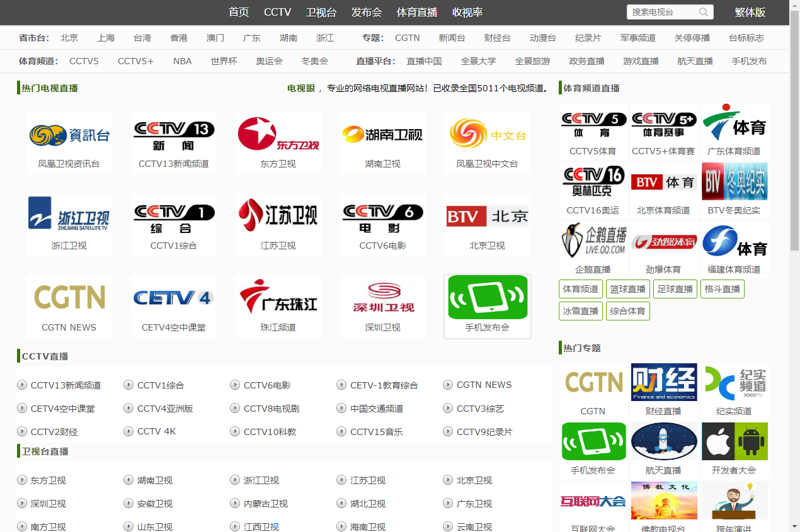This screenshot has height=532, width=800.
Task: Open the 纪实频道 thumbnail
Action: coord(734,382)
